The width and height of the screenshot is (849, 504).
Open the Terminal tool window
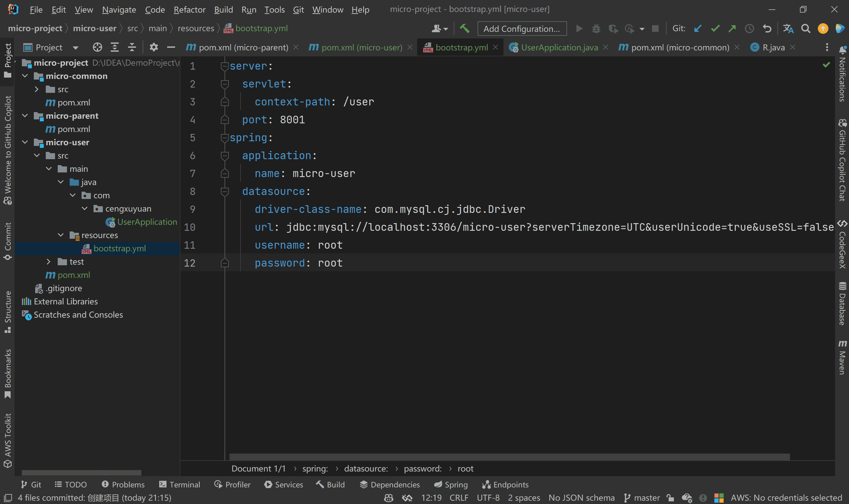pyautogui.click(x=180, y=485)
